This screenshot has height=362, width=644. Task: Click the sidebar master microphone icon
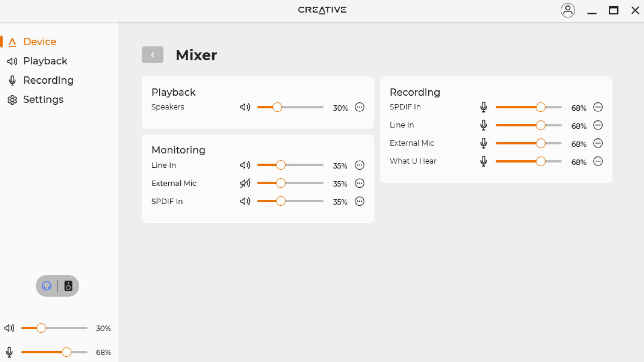(x=9, y=352)
